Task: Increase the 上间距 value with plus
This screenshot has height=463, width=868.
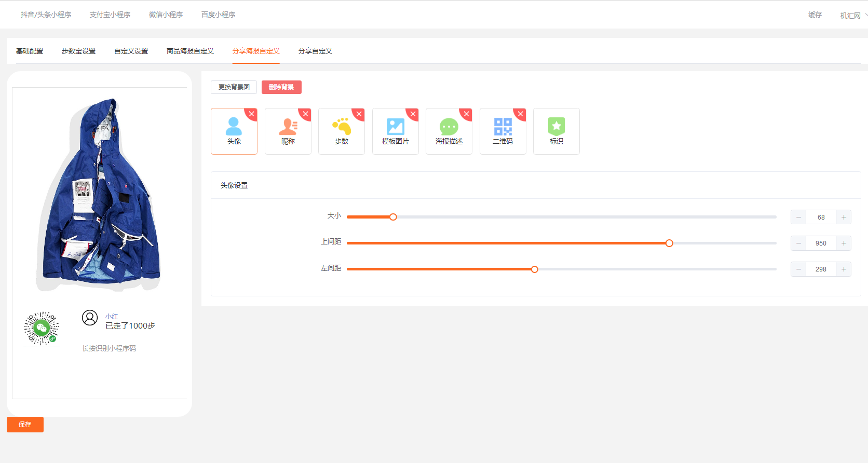Action: [x=844, y=243]
